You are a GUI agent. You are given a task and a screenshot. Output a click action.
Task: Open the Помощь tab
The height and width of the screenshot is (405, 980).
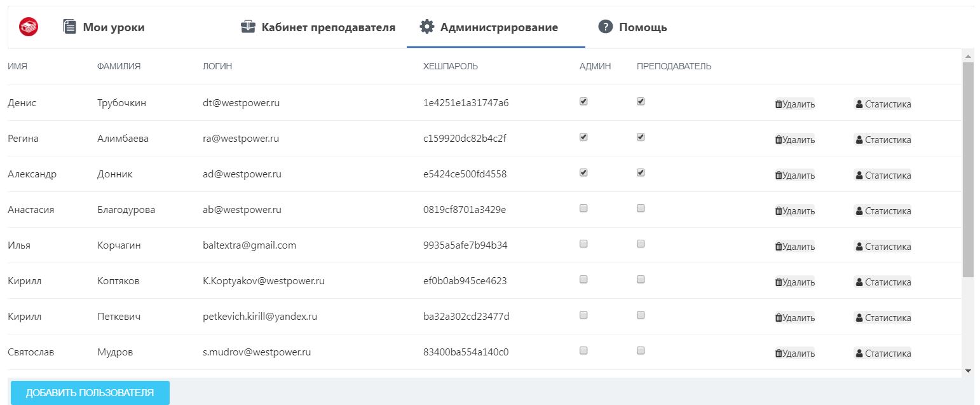(633, 27)
